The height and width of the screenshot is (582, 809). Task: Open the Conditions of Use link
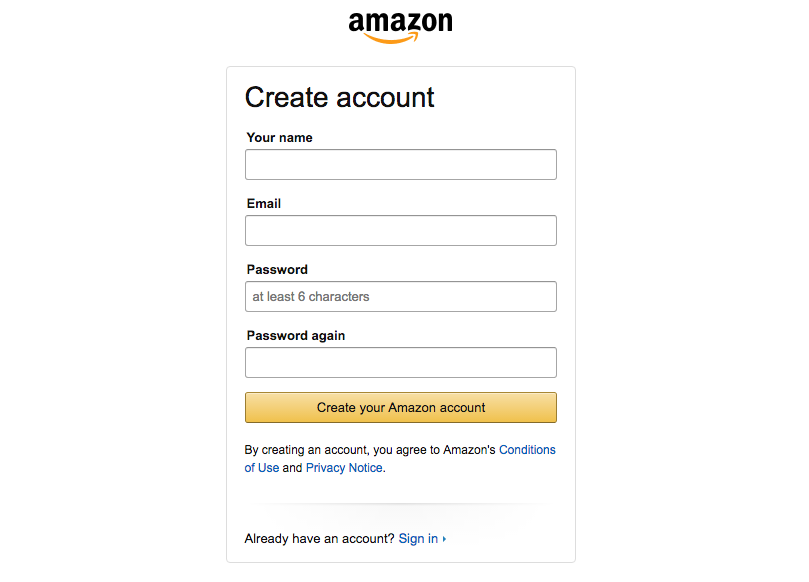527,450
